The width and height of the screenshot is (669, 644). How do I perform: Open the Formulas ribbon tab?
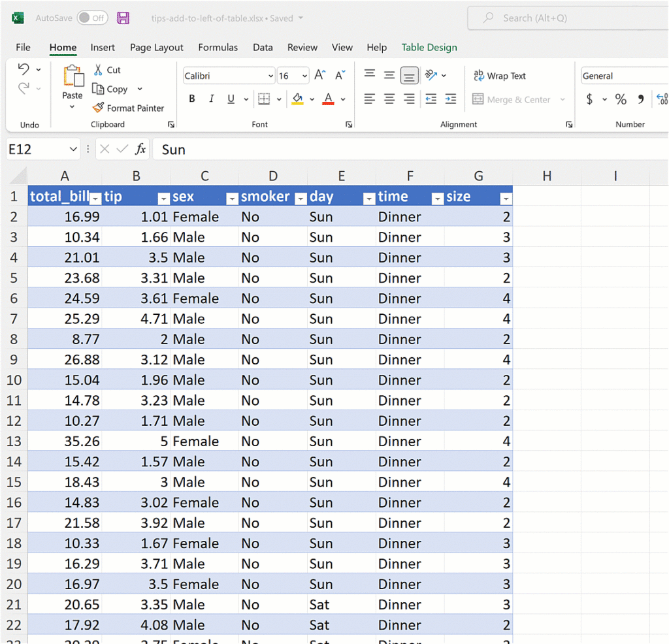[x=218, y=48]
